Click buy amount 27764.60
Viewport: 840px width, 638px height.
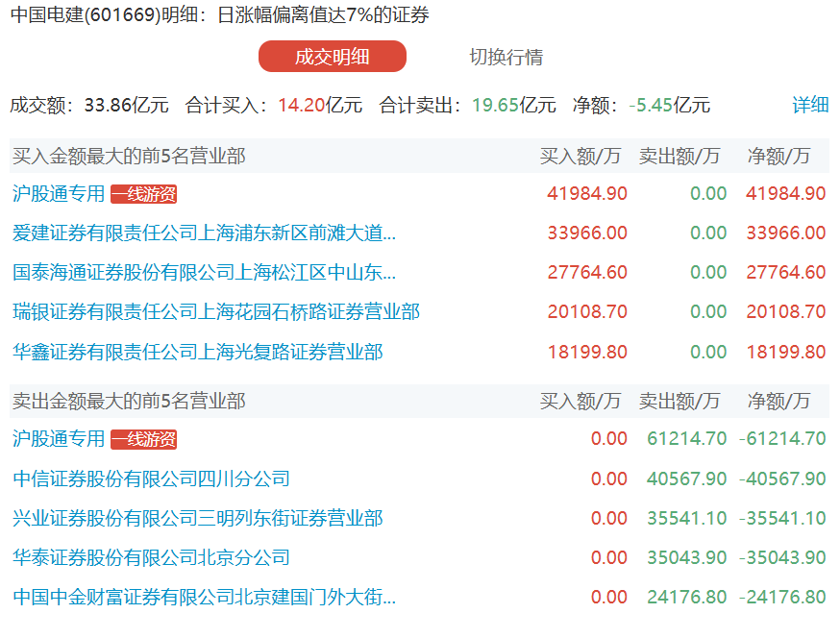coord(587,272)
